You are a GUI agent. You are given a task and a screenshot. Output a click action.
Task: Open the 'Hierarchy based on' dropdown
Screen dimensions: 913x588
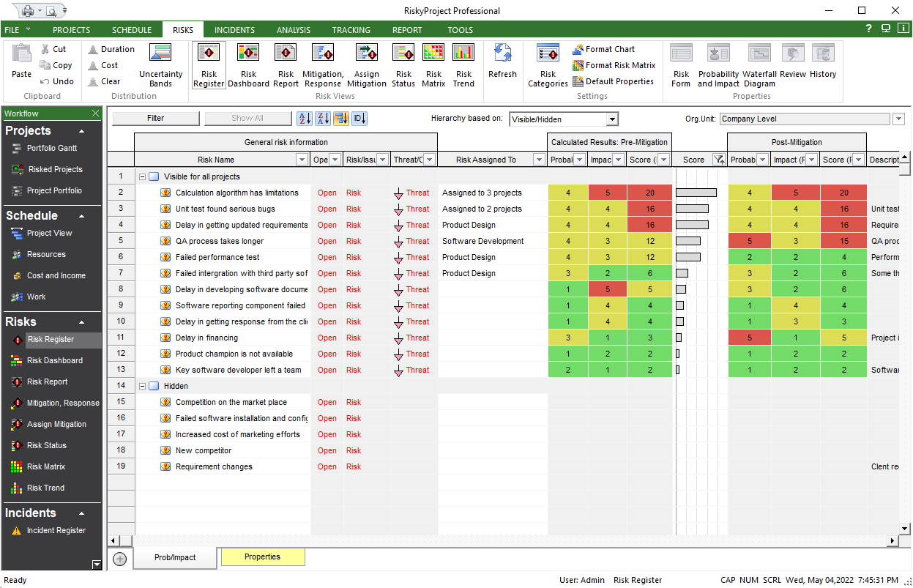[x=613, y=119]
